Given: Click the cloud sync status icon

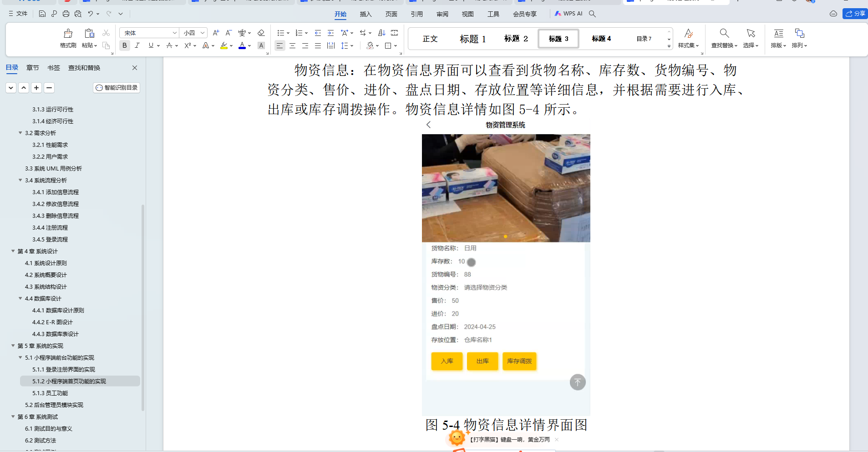Looking at the screenshot, I should [x=833, y=14].
